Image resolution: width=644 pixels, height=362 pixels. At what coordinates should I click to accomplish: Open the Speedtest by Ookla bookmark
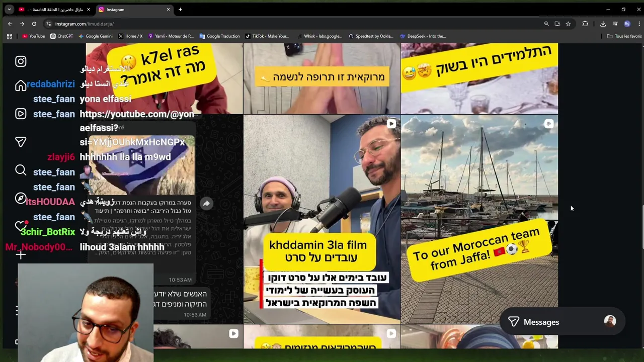(371, 36)
